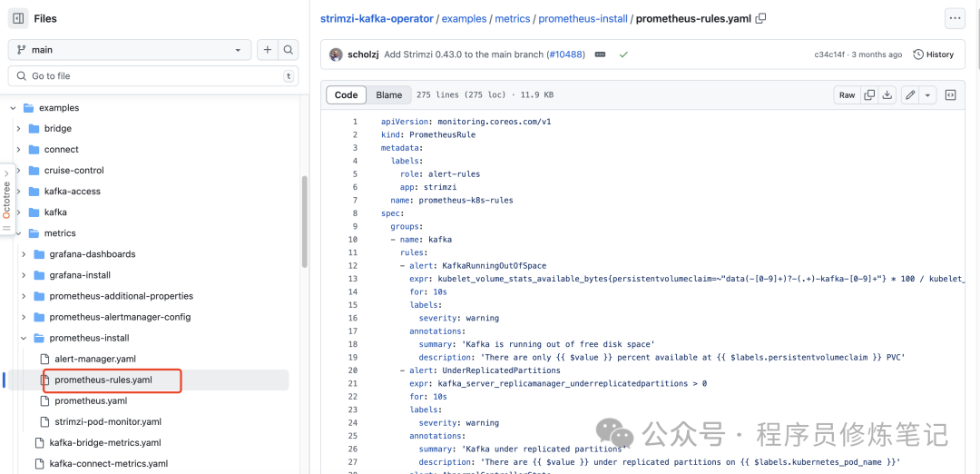The height and width of the screenshot is (474, 980).
Task: Click text 'kind: PrometheusRule'
Action: (428, 134)
